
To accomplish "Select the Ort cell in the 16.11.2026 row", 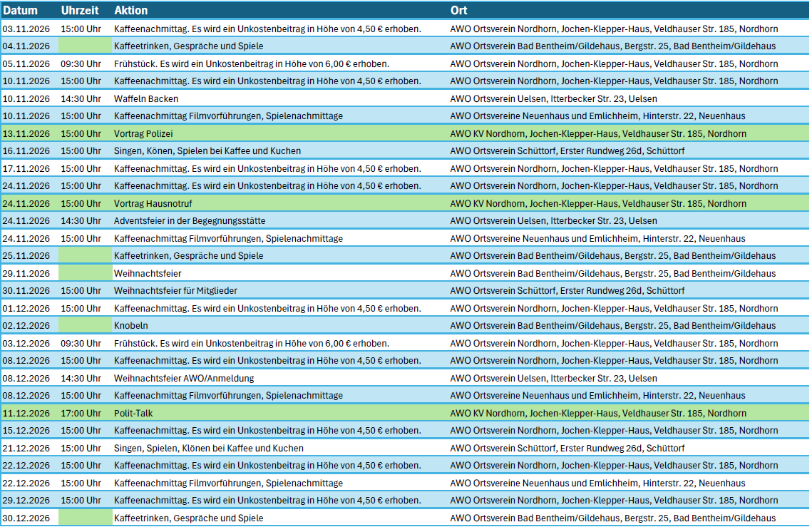I will pyautogui.click(x=567, y=150).
